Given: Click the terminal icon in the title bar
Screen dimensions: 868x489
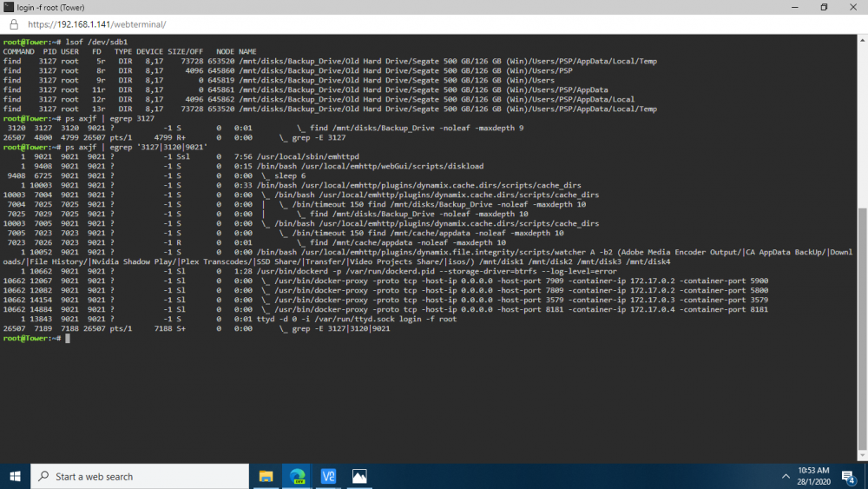Looking at the screenshot, I should pos(9,7).
